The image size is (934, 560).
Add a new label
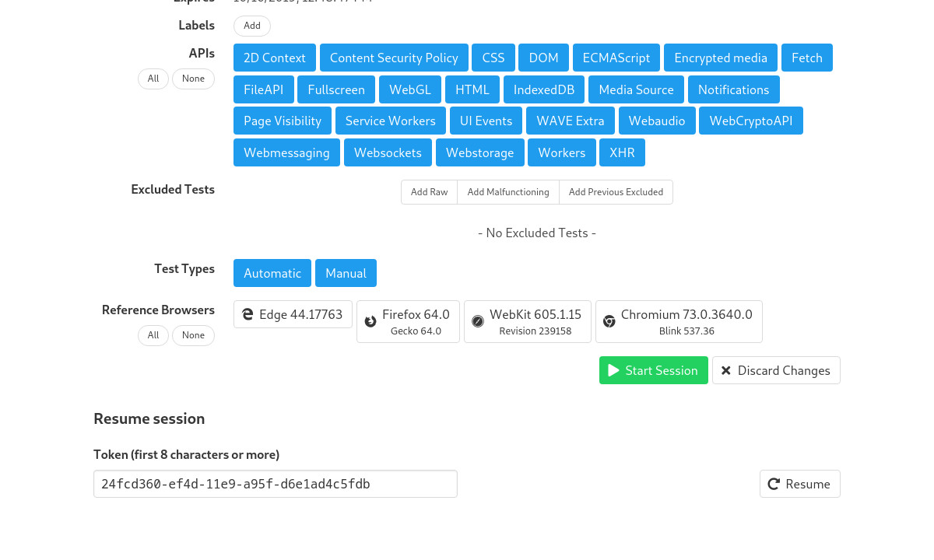(252, 26)
